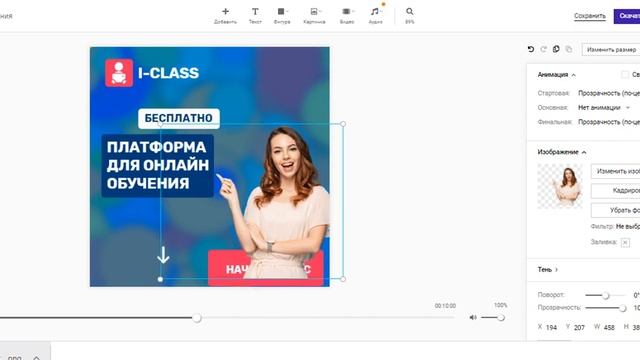This screenshot has height=360, width=640.
Task: Click the Сохранить link
Action: (x=590, y=16)
